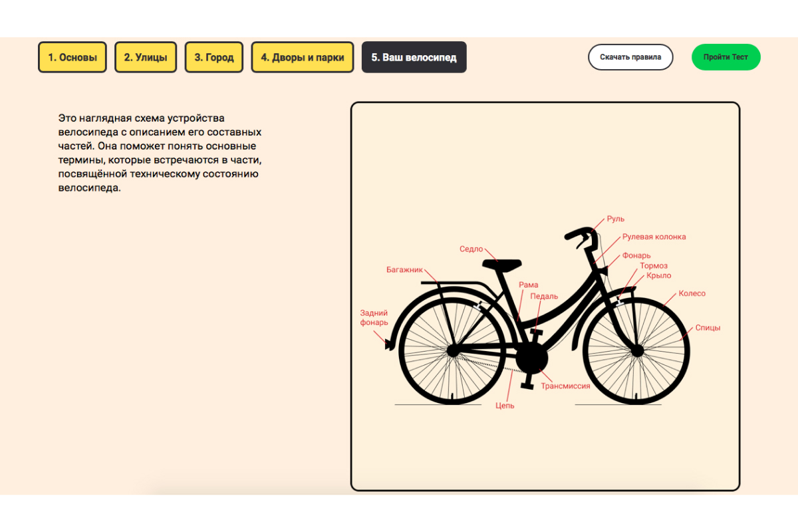The image size is (798, 532).
Task: Go to '4. Дворы и парки' tab
Action: [x=303, y=57]
